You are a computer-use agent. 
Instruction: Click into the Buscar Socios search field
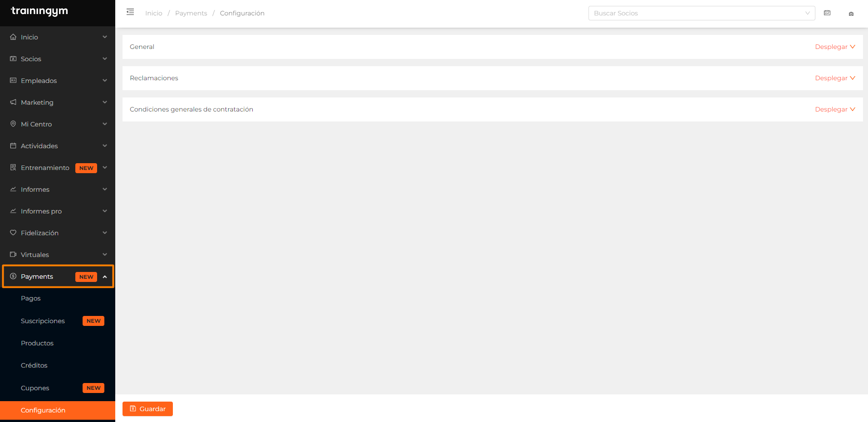click(701, 13)
